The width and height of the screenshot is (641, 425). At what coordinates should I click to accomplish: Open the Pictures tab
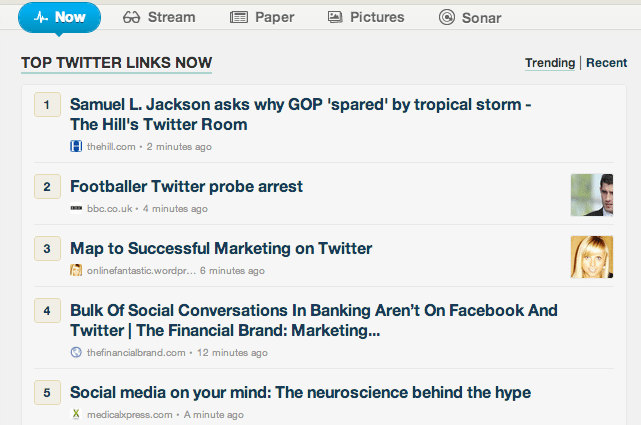click(366, 17)
